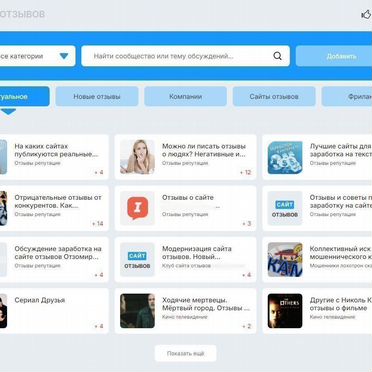Switch to the 'Сайты отзывов' tab
The height and width of the screenshot is (372, 372).
[274, 97]
